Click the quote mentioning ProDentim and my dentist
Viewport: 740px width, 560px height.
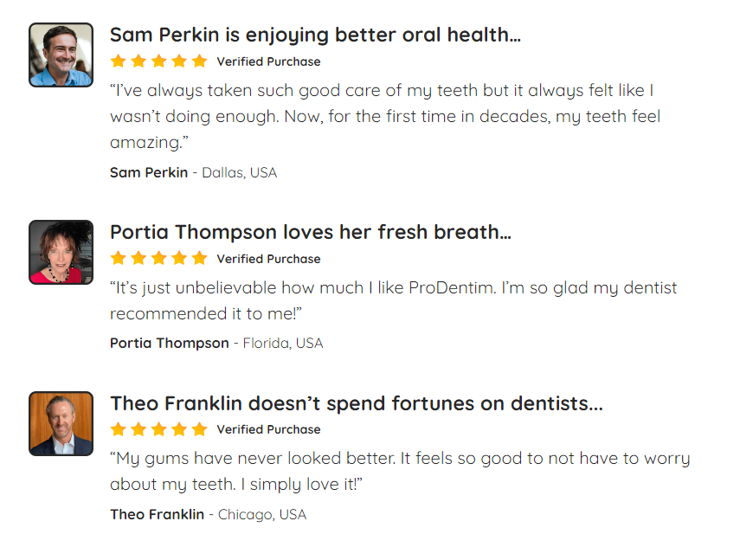pyautogui.click(x=393, y=299)
